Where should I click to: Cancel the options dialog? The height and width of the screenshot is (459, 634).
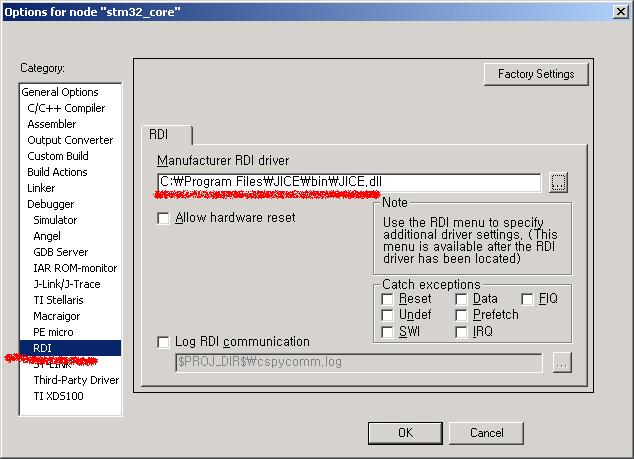486,432
